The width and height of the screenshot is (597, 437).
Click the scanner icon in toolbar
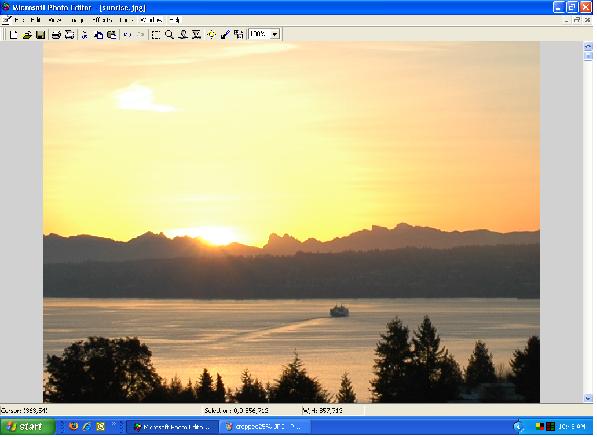[69, 35]
